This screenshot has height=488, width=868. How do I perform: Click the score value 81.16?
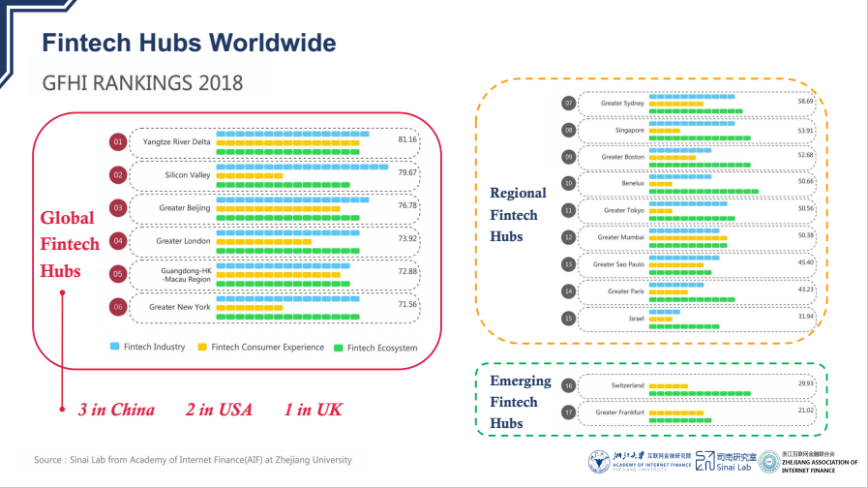(x=407, y=139)
